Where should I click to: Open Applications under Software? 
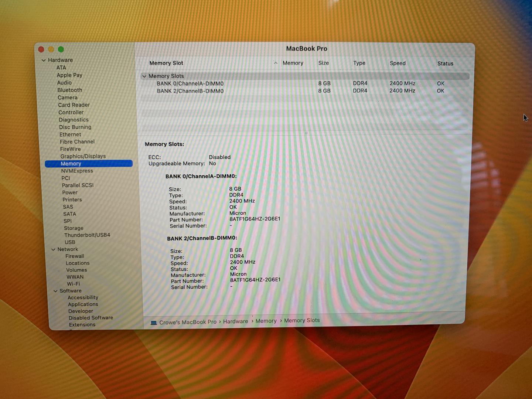pyautogui.click(x=83, y=304)
